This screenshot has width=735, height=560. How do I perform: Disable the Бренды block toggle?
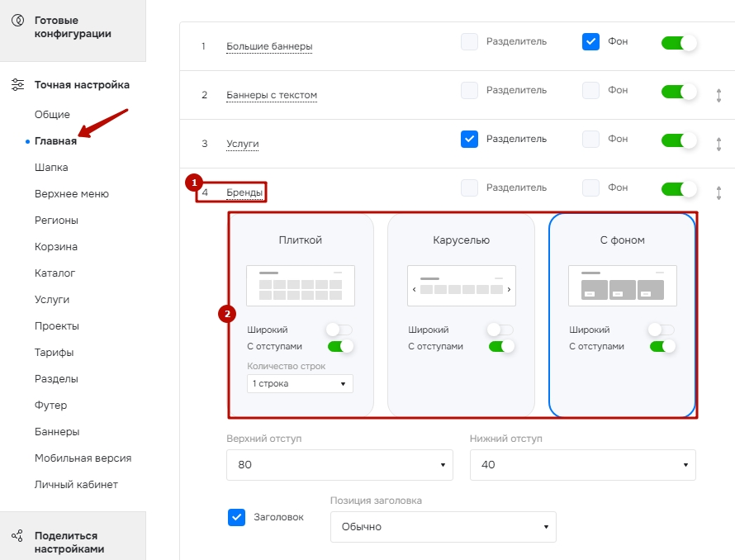(x=679, y=189)
